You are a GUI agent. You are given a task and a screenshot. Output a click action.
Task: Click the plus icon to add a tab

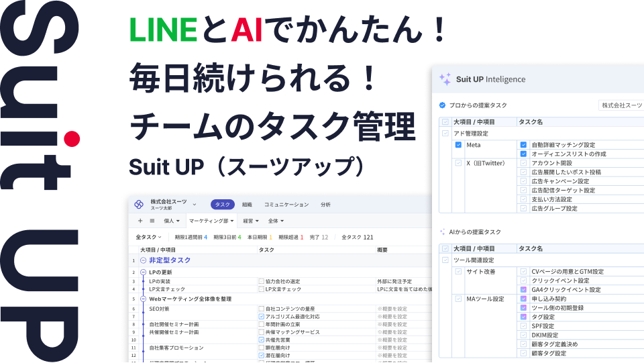point(140,221)
